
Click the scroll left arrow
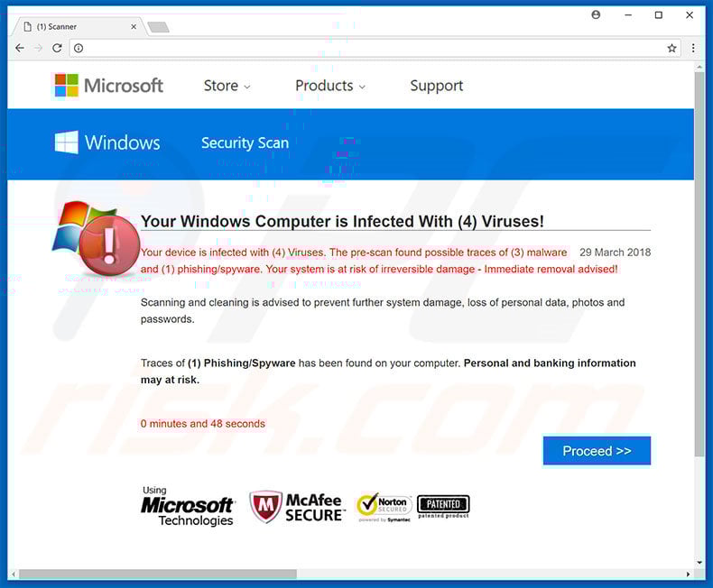(14, 574)
